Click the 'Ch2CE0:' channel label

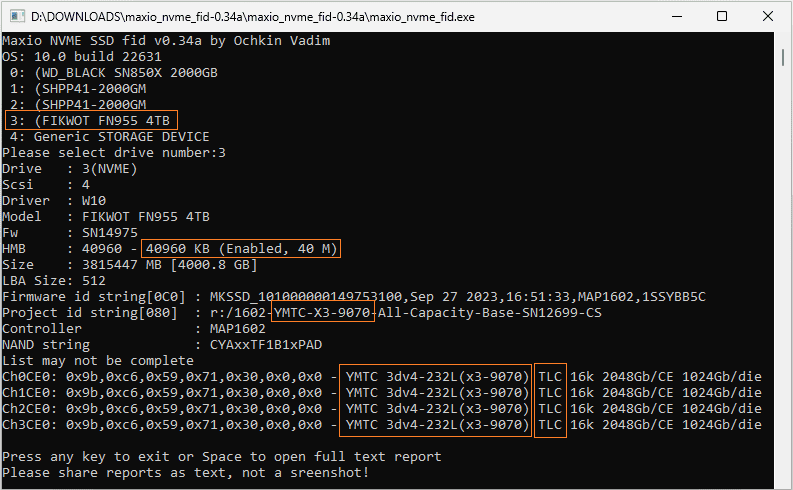point(30,409)
